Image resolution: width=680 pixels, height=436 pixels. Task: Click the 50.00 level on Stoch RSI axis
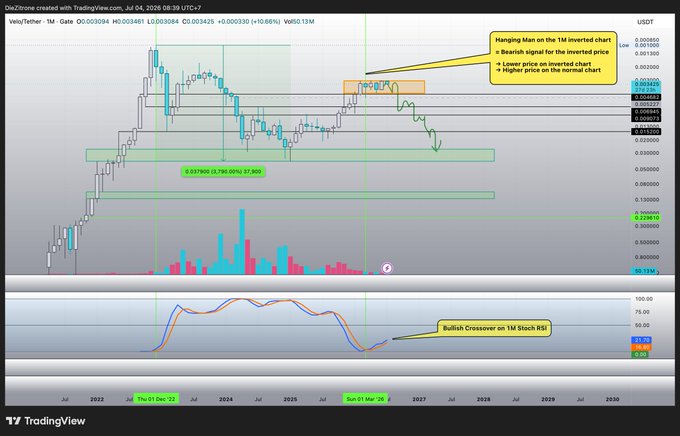(x=642, y=325)
